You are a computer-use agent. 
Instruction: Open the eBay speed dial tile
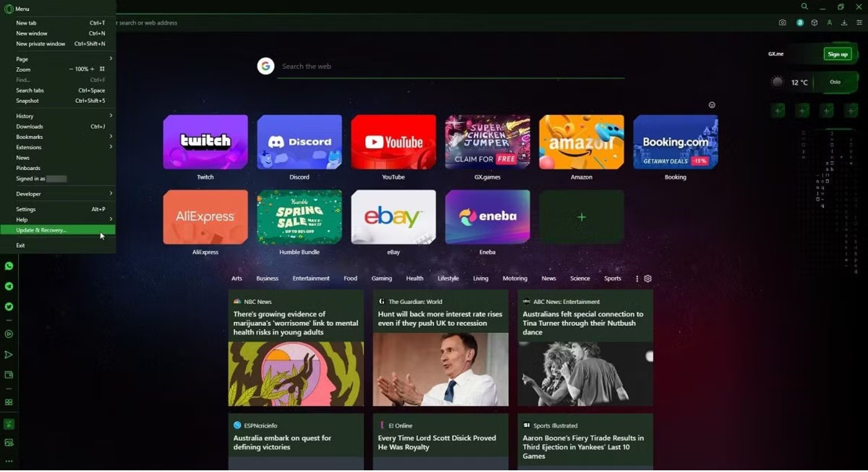coord(393,217)
